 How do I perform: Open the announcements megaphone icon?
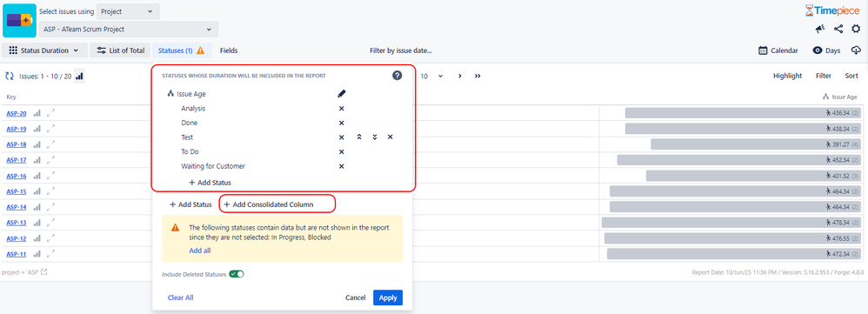(820, 29)
